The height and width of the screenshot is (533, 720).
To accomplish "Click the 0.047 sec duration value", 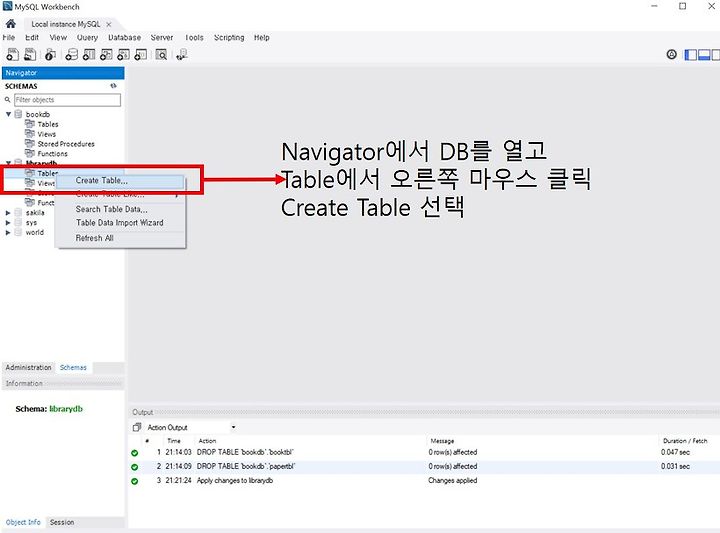I will point(675,452).
